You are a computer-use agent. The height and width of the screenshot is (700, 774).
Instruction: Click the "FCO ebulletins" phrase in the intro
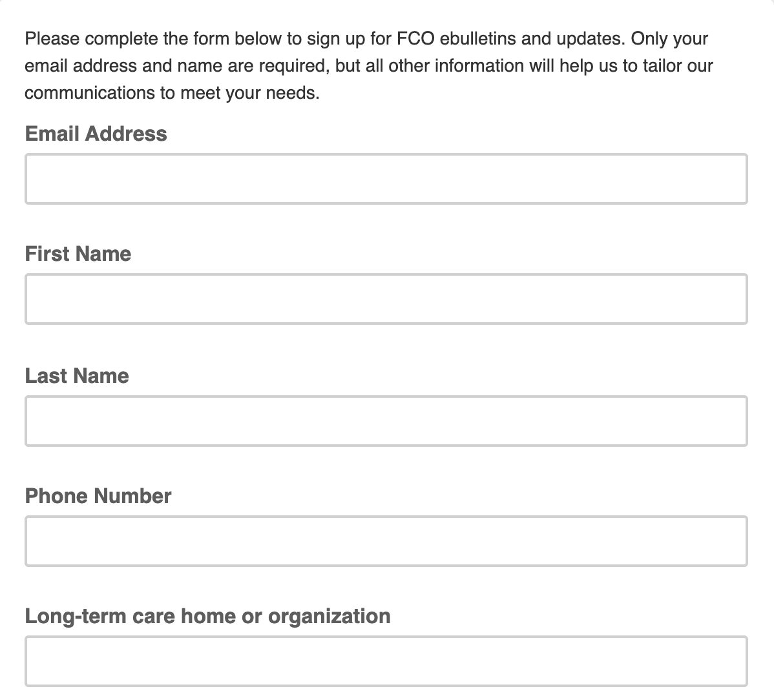[456, 39]
